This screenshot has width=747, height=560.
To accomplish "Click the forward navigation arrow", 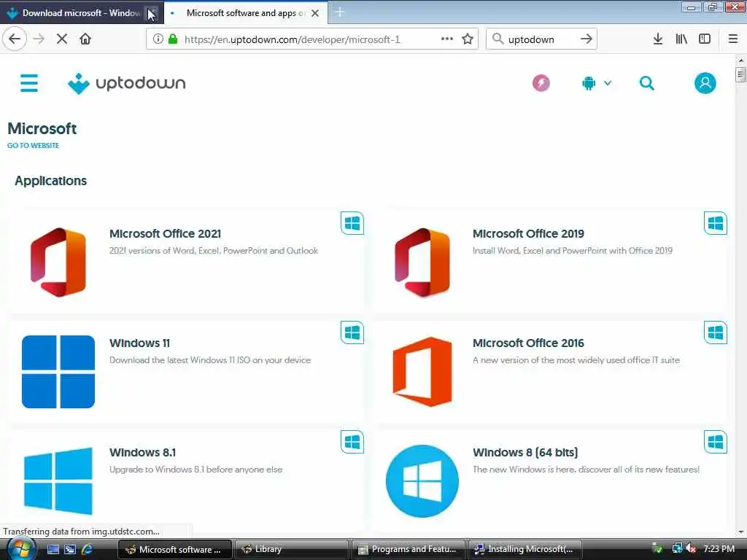I will click(39, 39).
